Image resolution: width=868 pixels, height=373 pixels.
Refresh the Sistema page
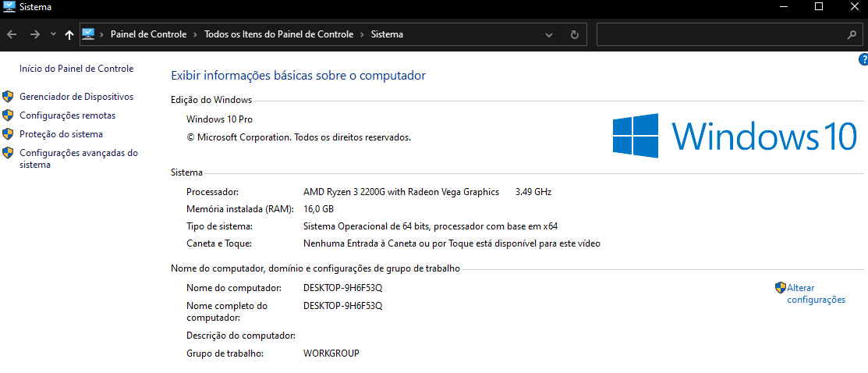pyautogui.click(x=575, y=34)
